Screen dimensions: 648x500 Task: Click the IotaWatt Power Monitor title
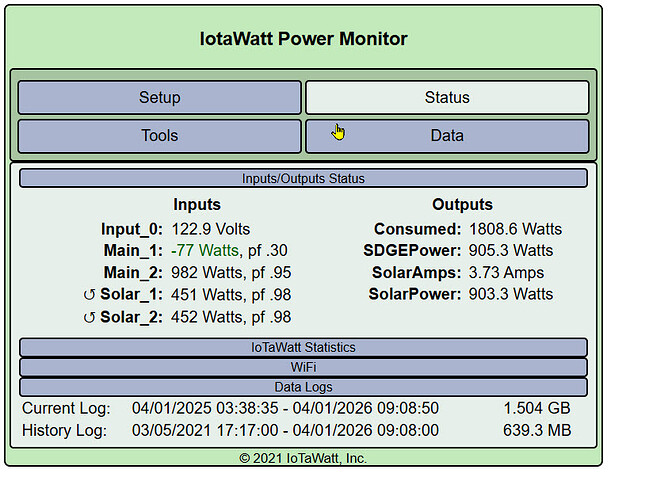(303, 39)
